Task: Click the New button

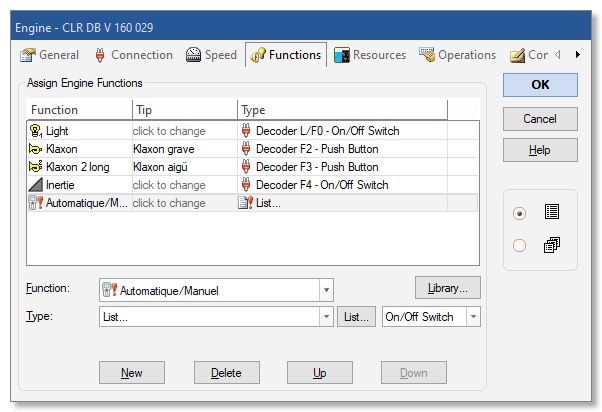Action: click(x=131, y=373)
